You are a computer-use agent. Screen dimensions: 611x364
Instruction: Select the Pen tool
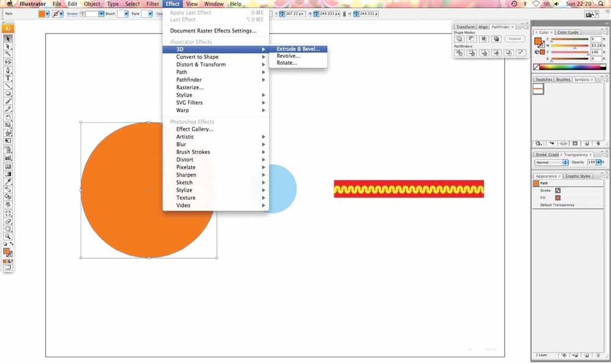tap(8, 70)
